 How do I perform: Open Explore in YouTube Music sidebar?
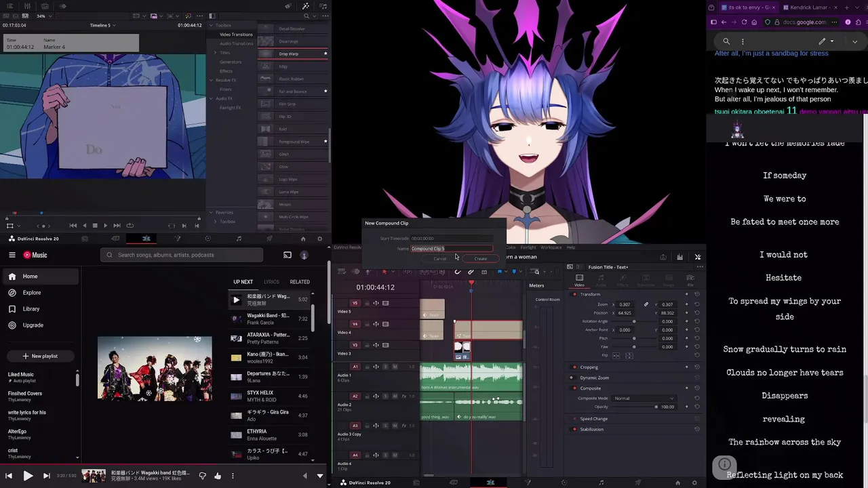(39, 293)
